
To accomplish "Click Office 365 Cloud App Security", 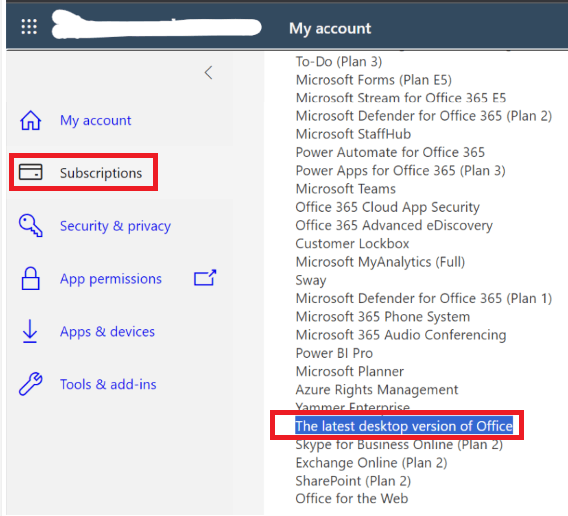I will [x=388, y=207].
